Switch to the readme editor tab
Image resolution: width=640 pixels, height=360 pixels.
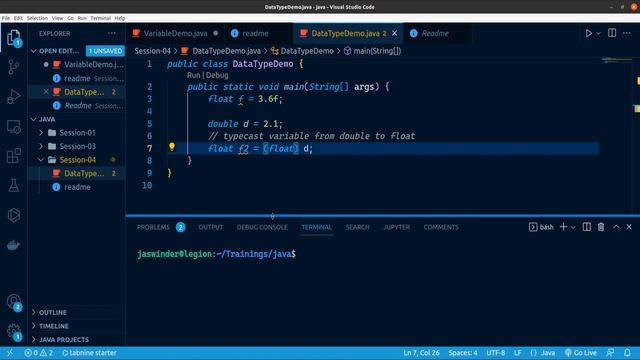click(x=256, y=33)
